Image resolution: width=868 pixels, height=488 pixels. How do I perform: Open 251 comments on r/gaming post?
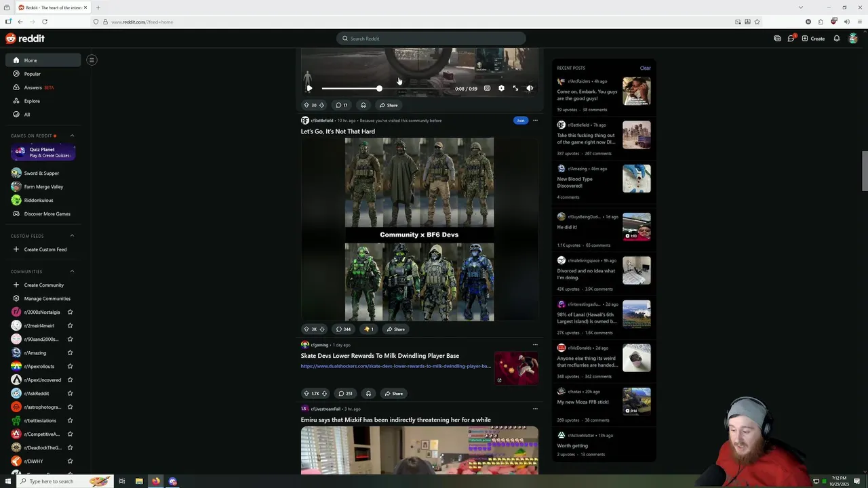click(345, 394)
